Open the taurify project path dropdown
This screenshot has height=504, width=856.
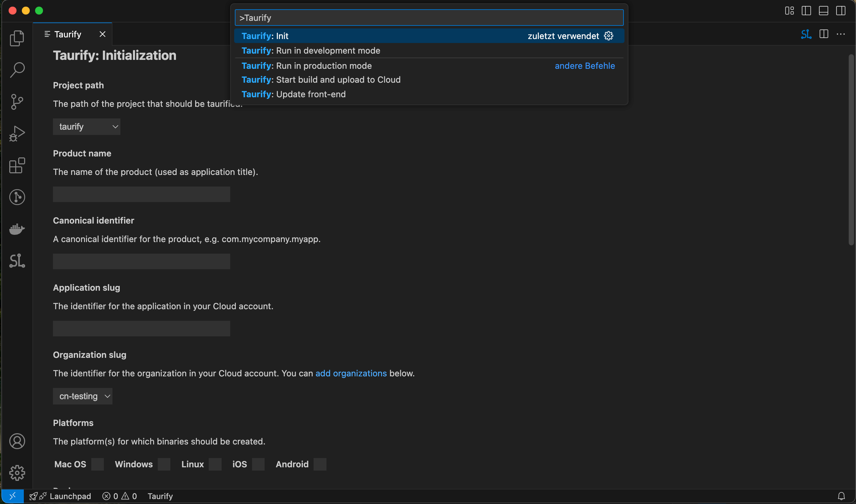point(87,127)
